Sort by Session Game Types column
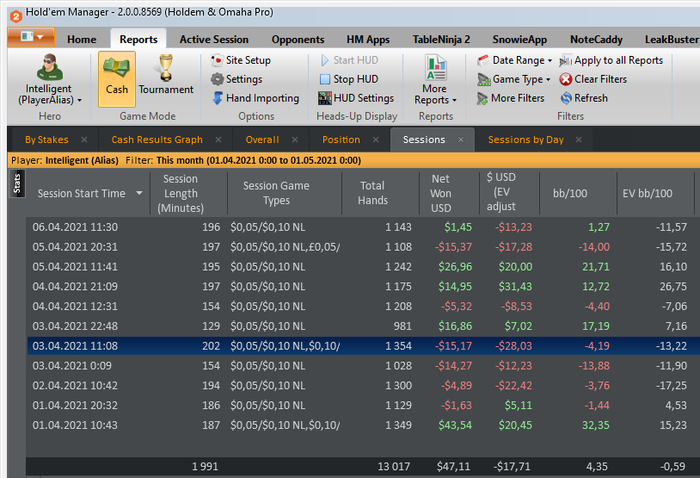 click(x=276, y=193)
